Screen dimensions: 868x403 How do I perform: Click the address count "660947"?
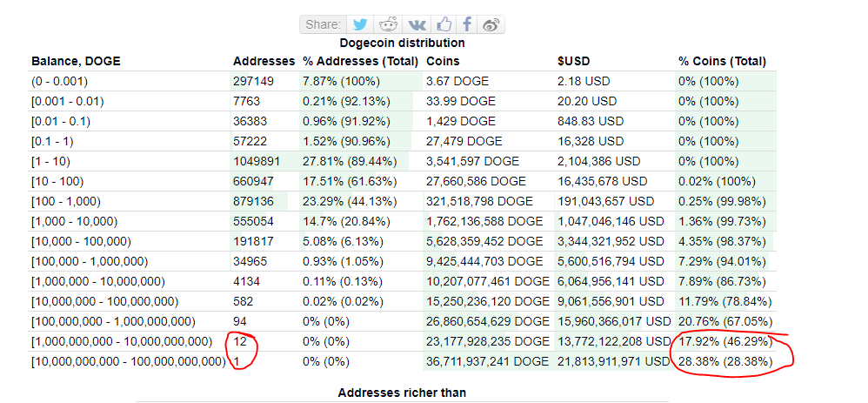(254, 181)
